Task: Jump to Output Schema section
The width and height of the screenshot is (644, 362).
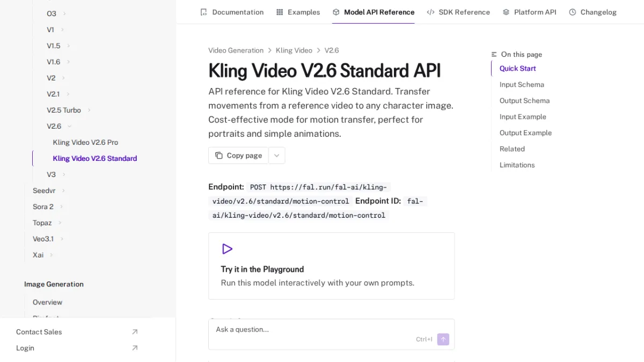Action: 524,100
